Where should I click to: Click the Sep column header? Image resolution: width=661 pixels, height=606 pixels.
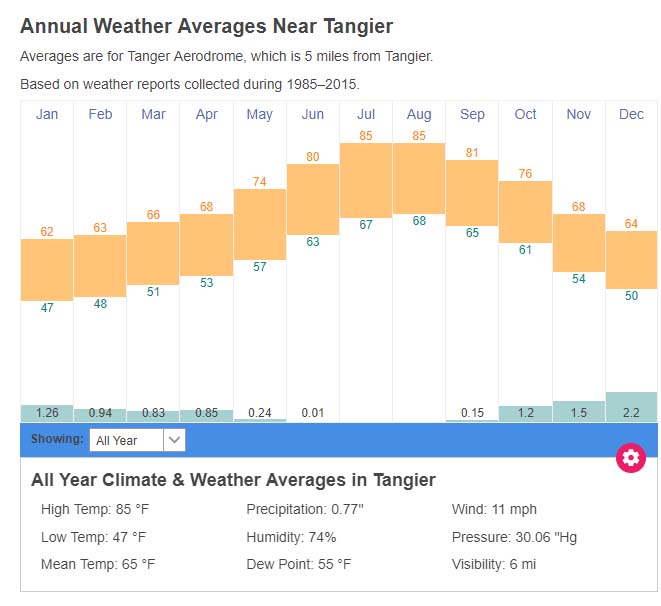pyautogui.click(x=472, y=115)
